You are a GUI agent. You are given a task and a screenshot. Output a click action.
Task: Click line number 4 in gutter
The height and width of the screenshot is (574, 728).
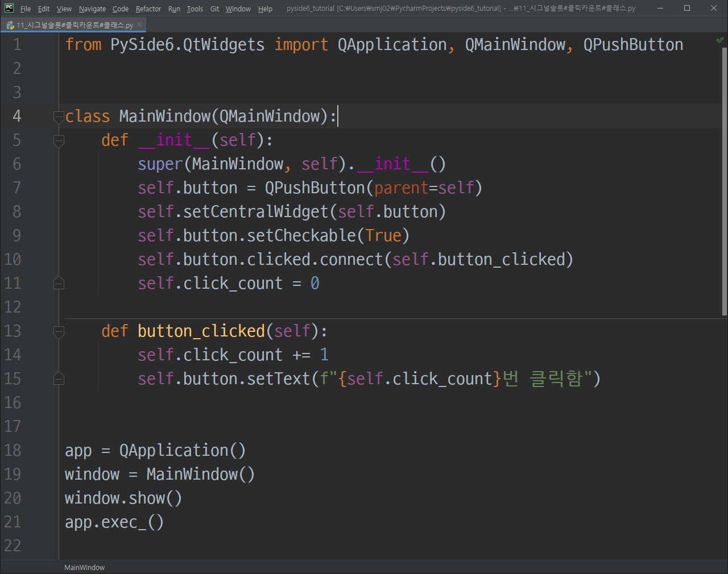coord(17,116)
